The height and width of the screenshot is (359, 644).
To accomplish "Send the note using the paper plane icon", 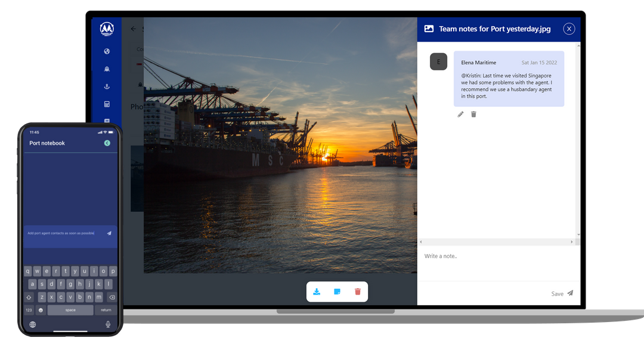I will click(x=571, y=293).
